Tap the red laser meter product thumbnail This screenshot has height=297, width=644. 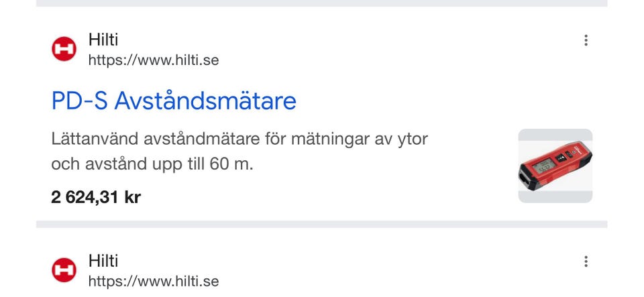(555, 166)
